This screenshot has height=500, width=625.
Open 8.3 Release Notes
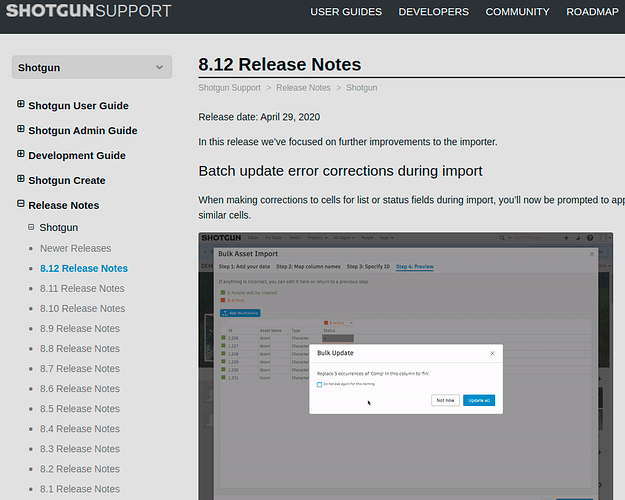point(80,449)
